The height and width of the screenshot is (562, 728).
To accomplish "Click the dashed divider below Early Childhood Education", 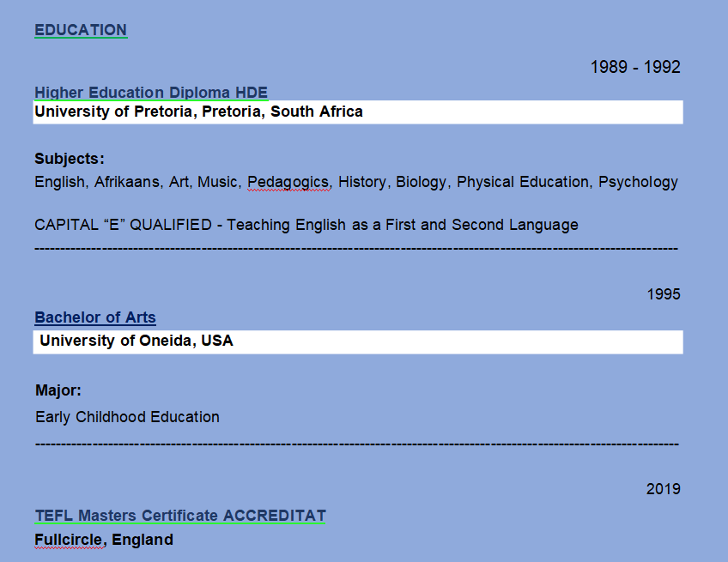I will pos(357,444).
